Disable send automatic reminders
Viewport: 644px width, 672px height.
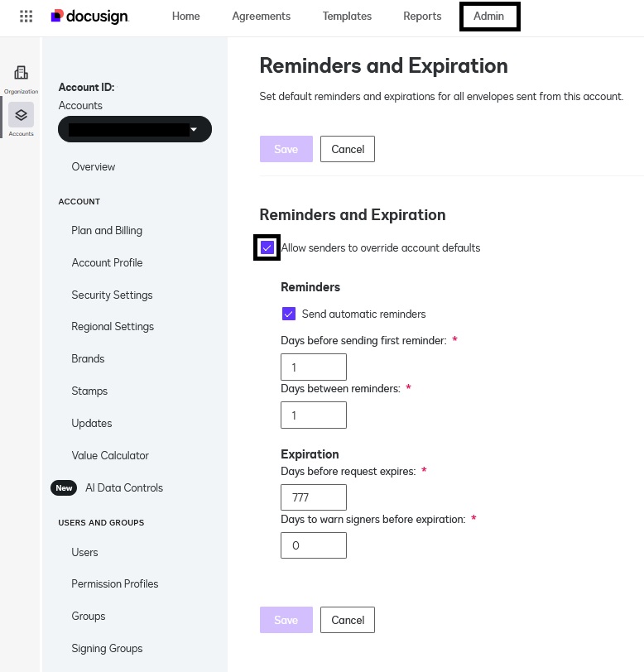click(289, 314)
